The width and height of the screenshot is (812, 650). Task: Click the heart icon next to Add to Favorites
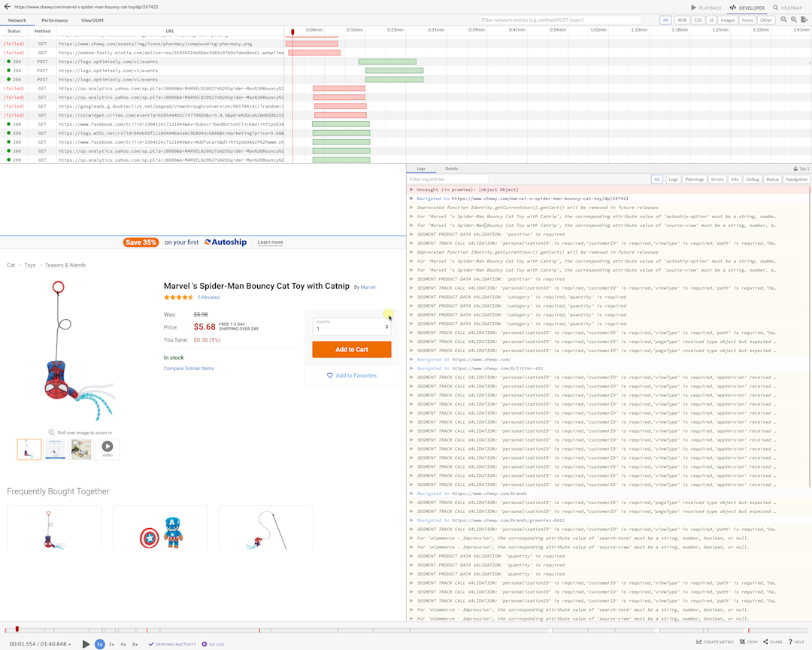(330, 375)
